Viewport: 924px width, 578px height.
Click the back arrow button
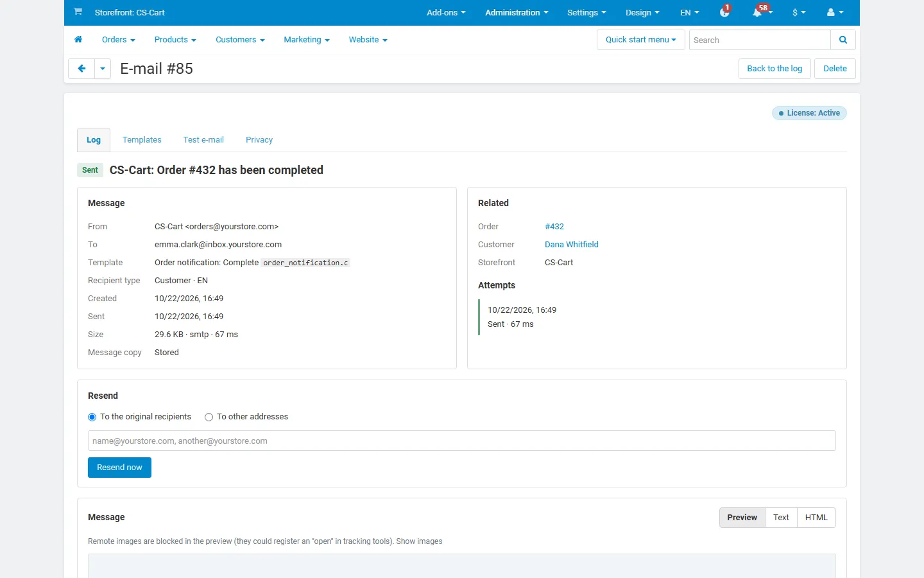click(x=81, y=69)
